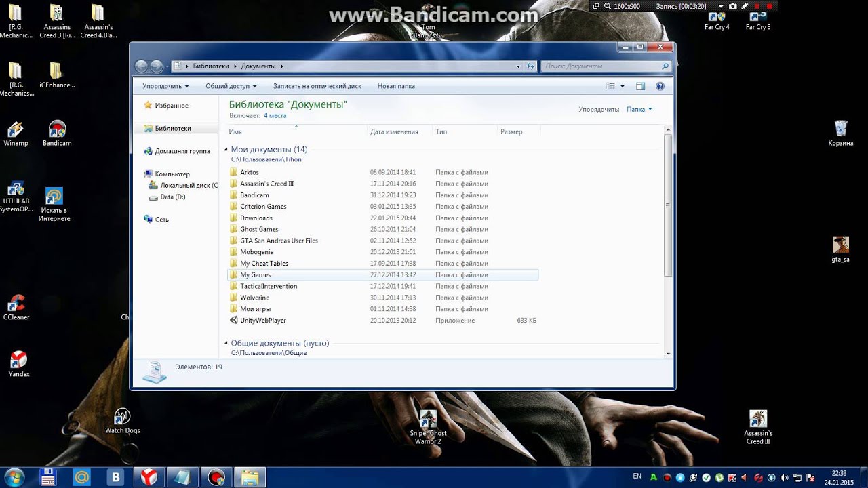Launch Yandex from the desktop

point(18,364)
